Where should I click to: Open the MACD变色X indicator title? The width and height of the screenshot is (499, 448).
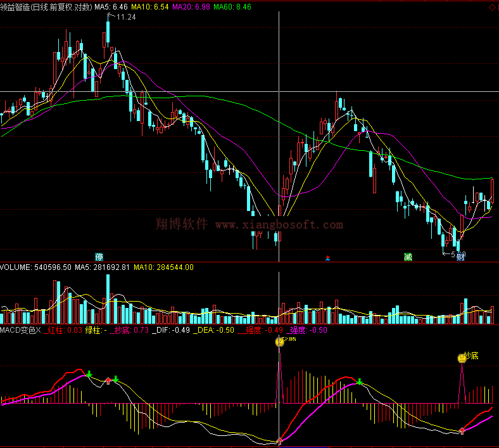pyautogui.click(x=20, y=330)
